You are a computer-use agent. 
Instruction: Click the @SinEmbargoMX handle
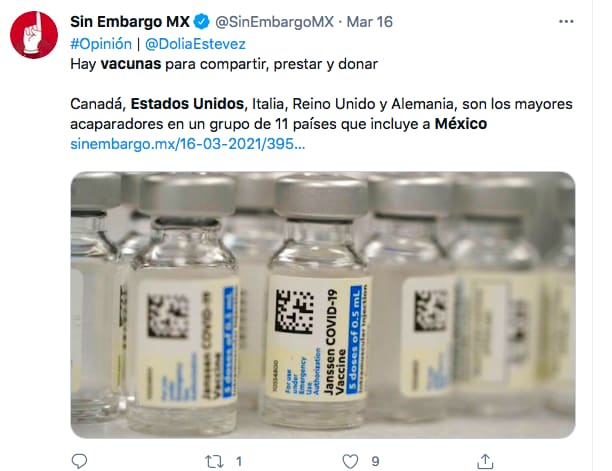(274, 22)
